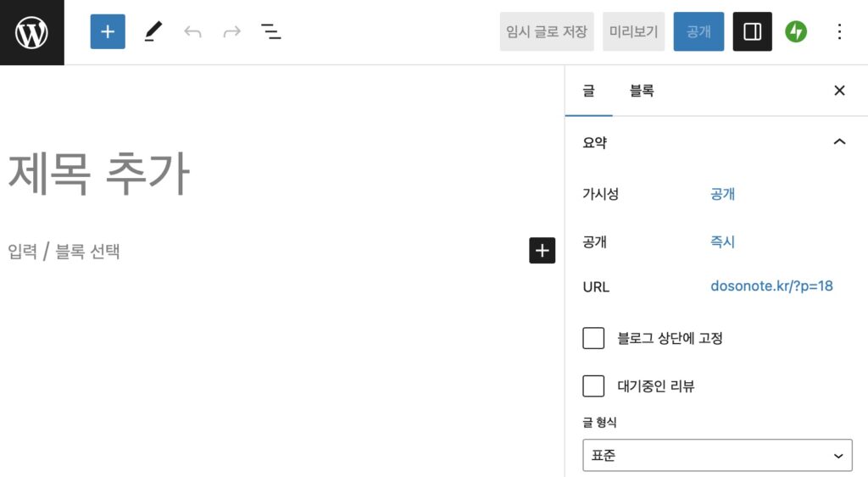Open visibility options via 공개 link
Screen dimensions: 868x477
point(722,194)
